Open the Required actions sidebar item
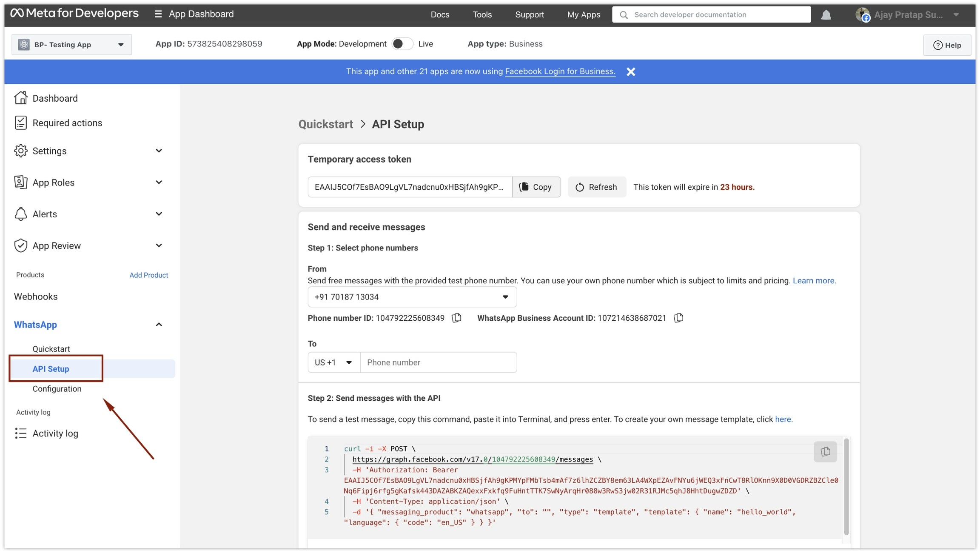 click(67, 123)
